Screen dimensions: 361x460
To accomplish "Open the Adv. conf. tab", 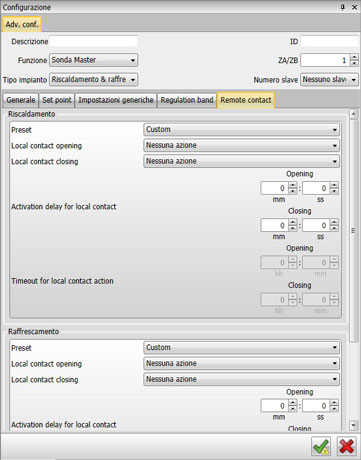I will (x=22, y=24).
